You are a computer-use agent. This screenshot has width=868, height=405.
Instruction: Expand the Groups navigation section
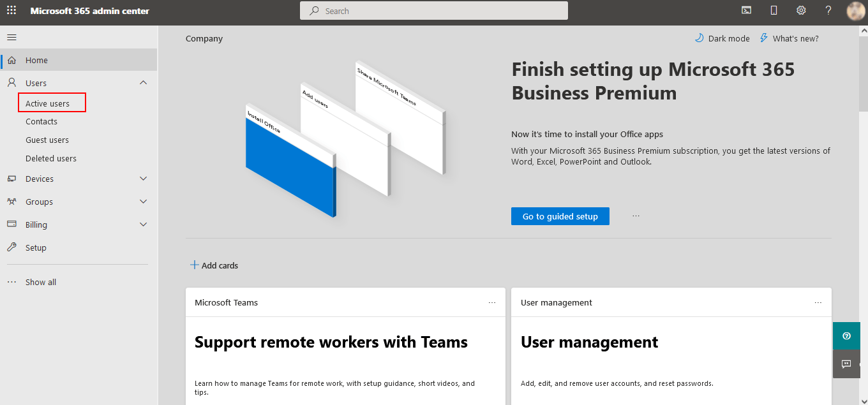click(143, 202)
